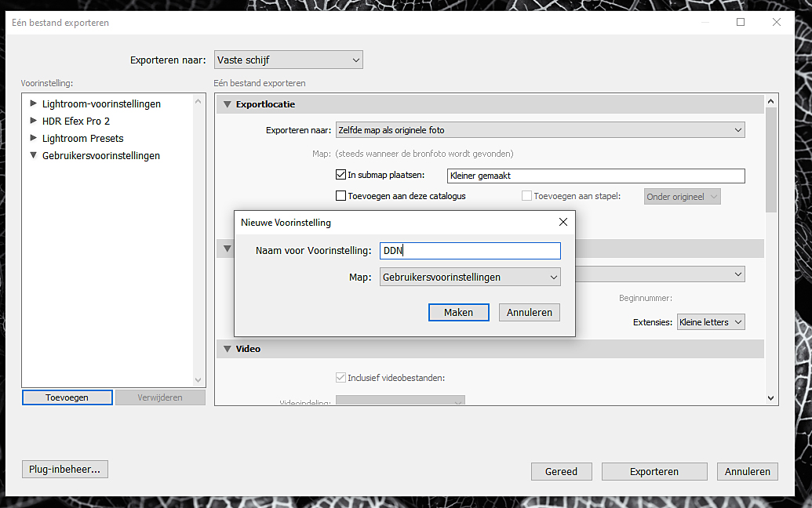Image resolution: width=812 pixels, height=508 pixels.
Task: Expand the HDR Efex Pro 2 folder
Action: (33, 121)
